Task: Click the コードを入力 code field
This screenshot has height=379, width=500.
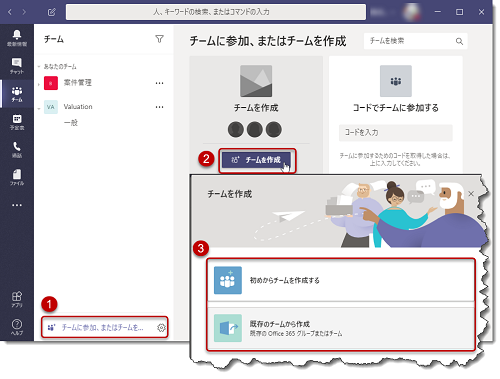Action: click(396, 133)
